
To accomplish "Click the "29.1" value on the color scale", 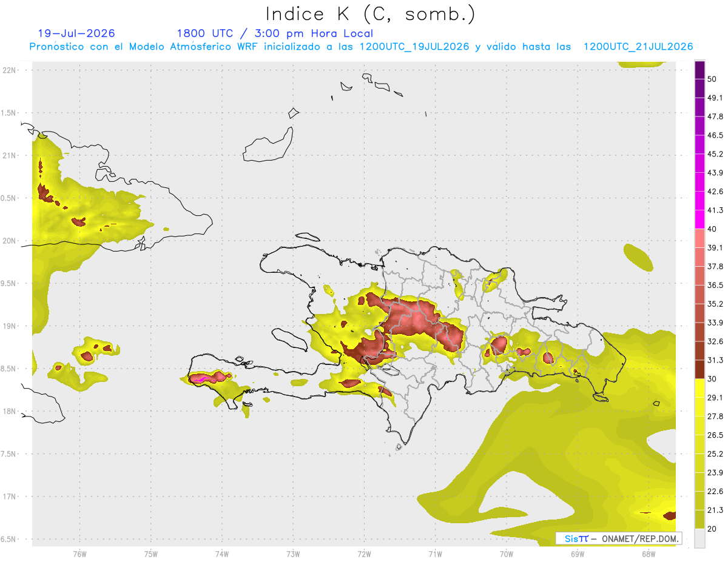I will point(715,398).
